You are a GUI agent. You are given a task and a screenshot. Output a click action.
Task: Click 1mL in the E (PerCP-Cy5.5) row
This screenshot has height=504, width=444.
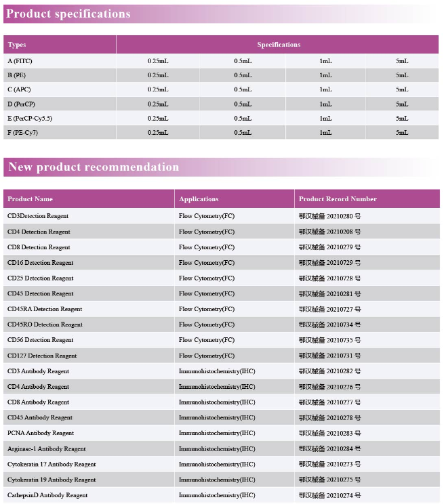(x=325, y=119)
